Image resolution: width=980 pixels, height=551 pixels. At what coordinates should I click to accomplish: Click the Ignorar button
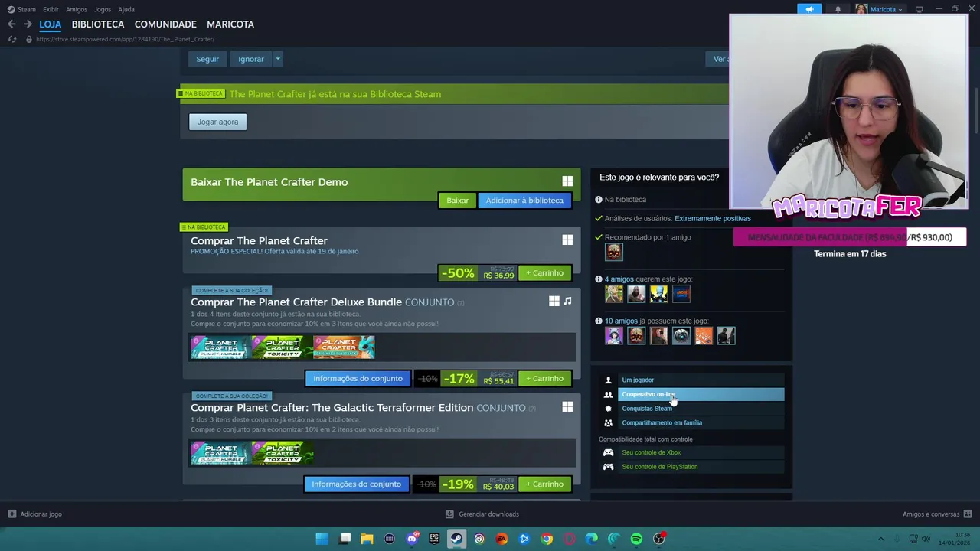[251, 59]
